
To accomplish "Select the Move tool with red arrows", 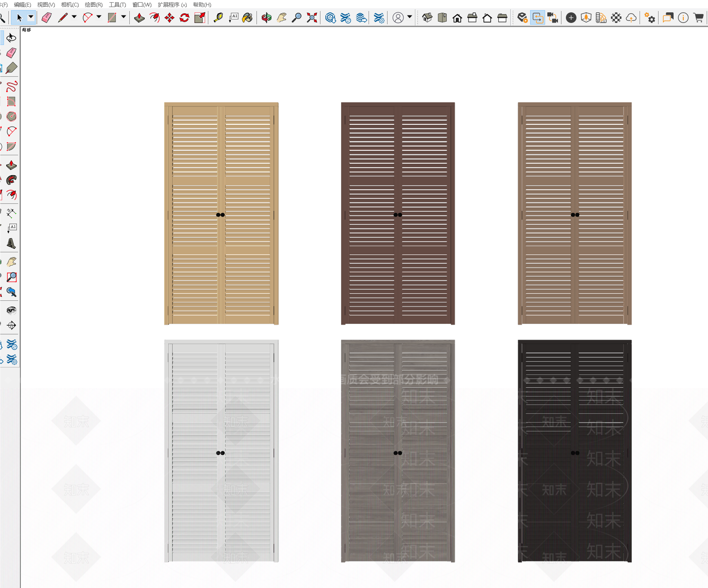I will pyautogui.click(x=169, y=18).
